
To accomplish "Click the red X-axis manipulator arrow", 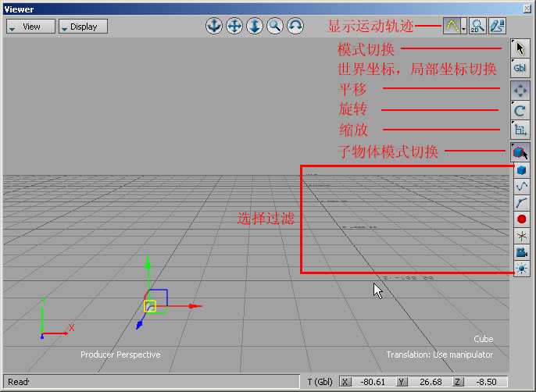I will [x=196, y=306].
